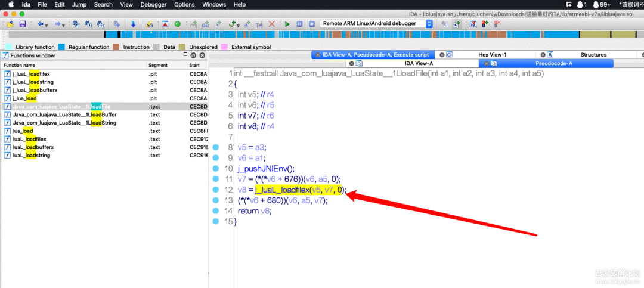Click the Save database floppy icon

point(22,24)
